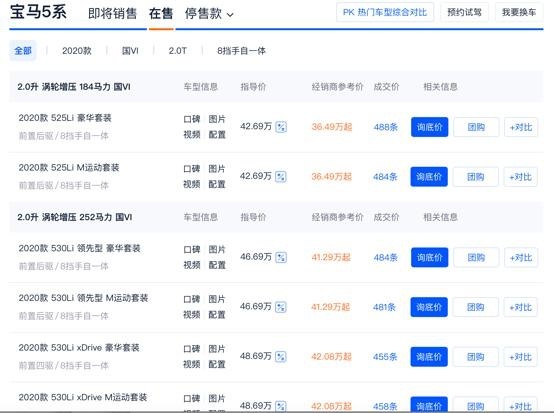Expand the 停售款 dropdown
554x413 pixels.
[209, 14]
